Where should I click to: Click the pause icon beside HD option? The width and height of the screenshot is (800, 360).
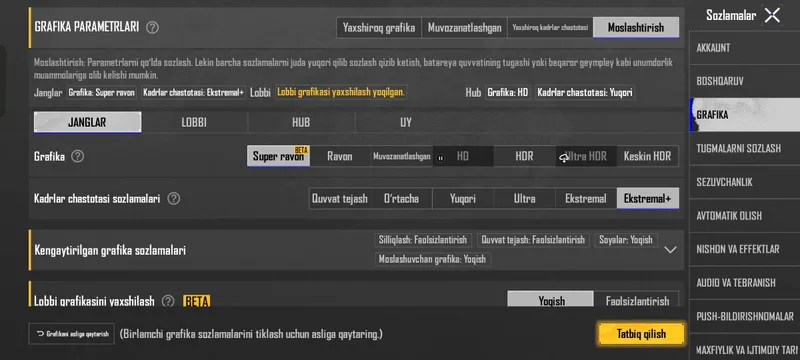pyautogui.click(x=440, y=158)
